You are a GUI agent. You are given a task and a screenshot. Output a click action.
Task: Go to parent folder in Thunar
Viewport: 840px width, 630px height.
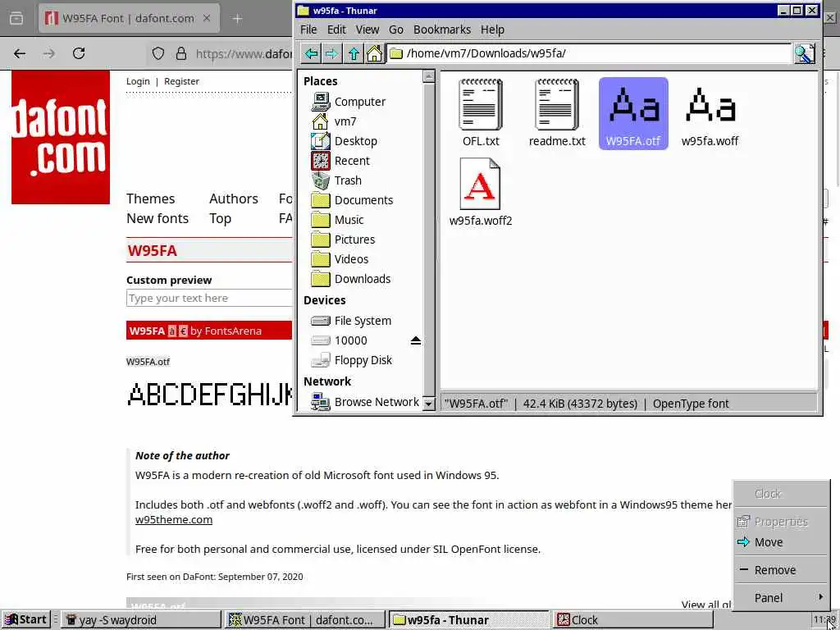[x=354, y=53]
